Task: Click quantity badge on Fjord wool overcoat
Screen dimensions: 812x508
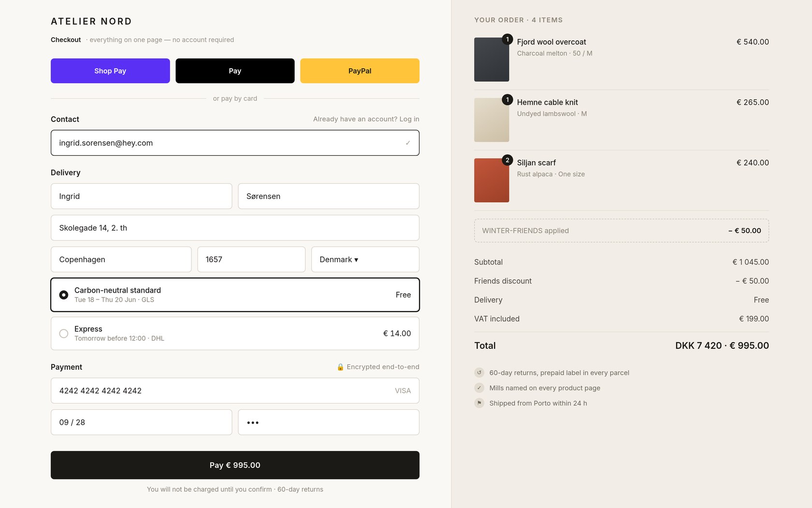Action: [x=507, y=39]
